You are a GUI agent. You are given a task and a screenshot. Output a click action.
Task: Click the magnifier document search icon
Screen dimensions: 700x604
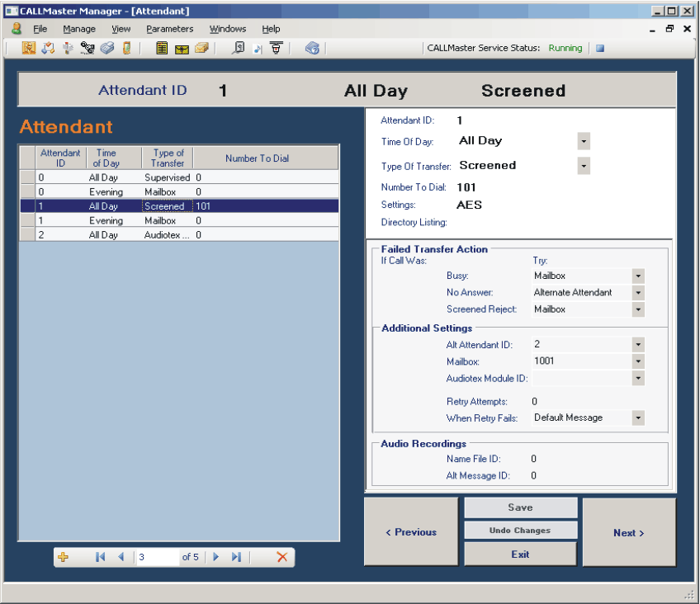238,48
